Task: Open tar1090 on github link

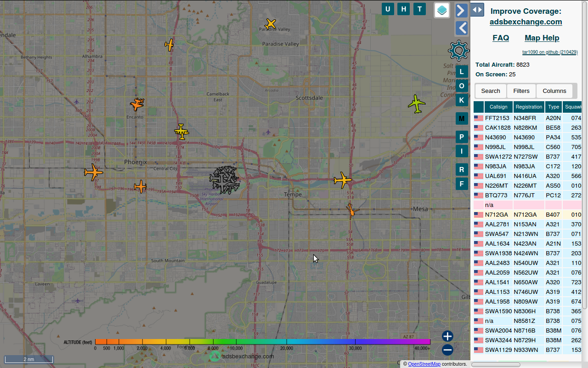Action: pyautogui.click(x=550, y=52)
